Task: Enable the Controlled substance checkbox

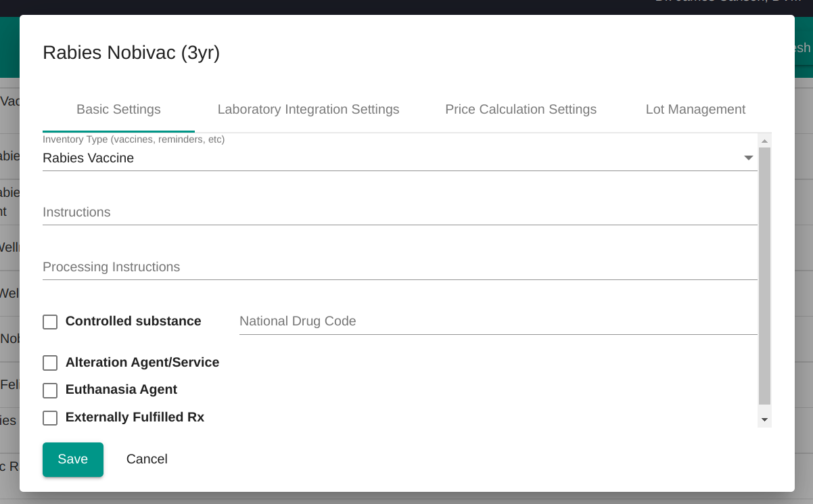Action: [x=50, y=322]
